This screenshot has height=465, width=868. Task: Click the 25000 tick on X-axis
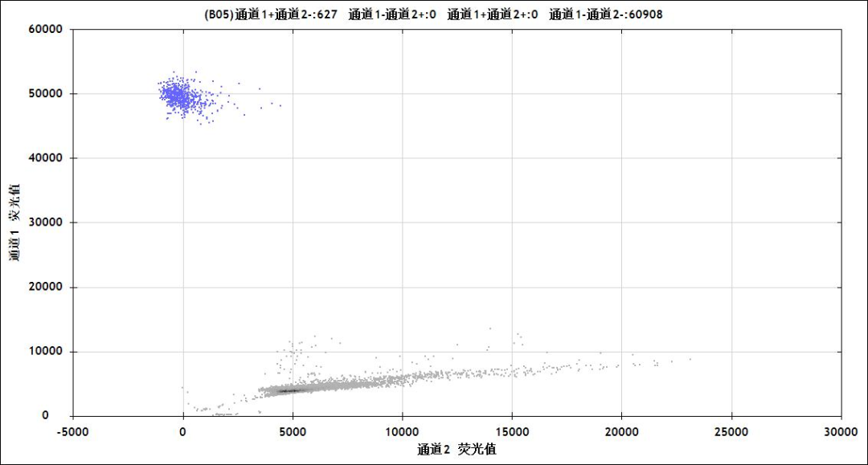(731, 431)
